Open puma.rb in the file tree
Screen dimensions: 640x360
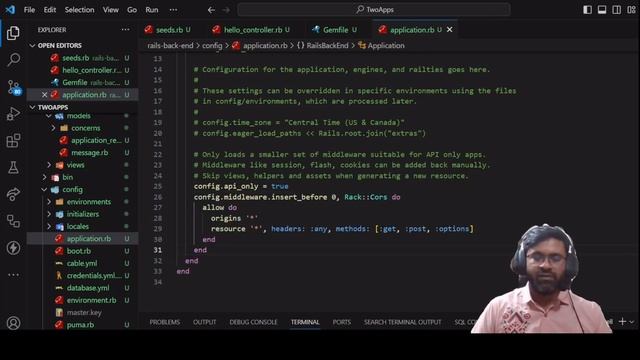(80, 325)
